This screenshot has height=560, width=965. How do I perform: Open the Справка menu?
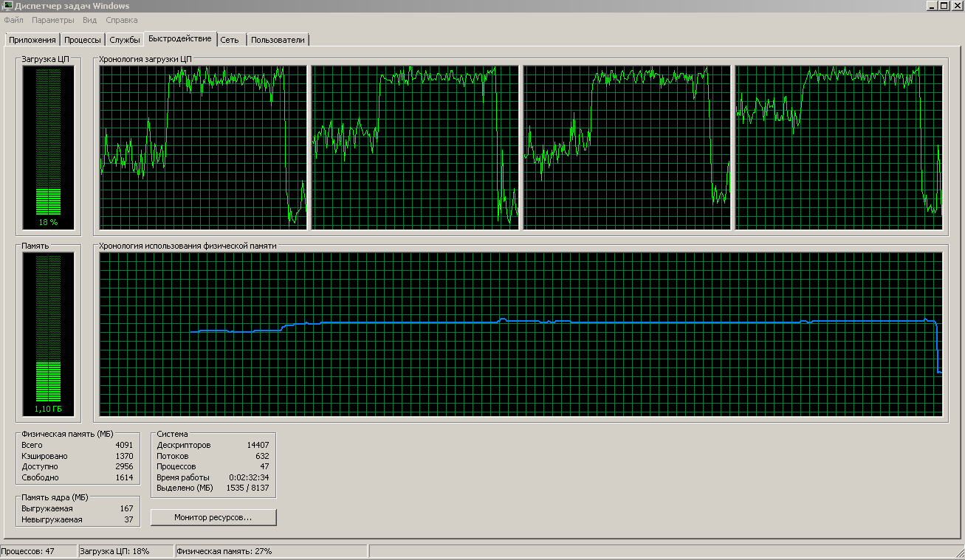click(x=122, y=20)
